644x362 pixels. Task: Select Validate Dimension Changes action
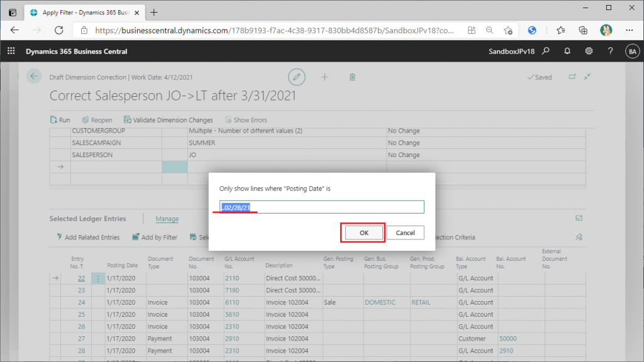[169, 120]
